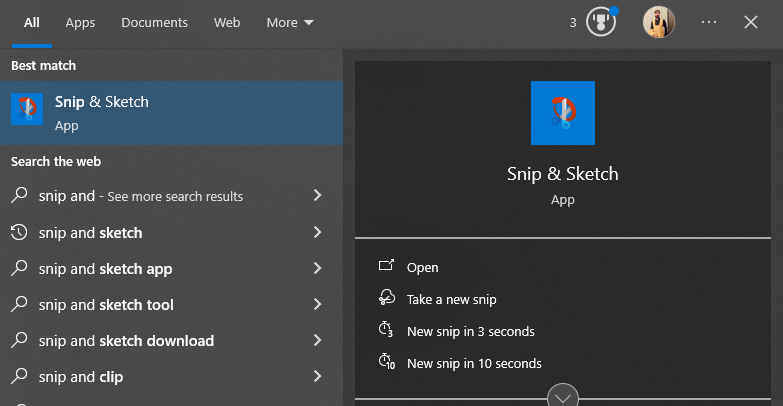Choose 'New snip in 10 seconds'

pos(474,364)
